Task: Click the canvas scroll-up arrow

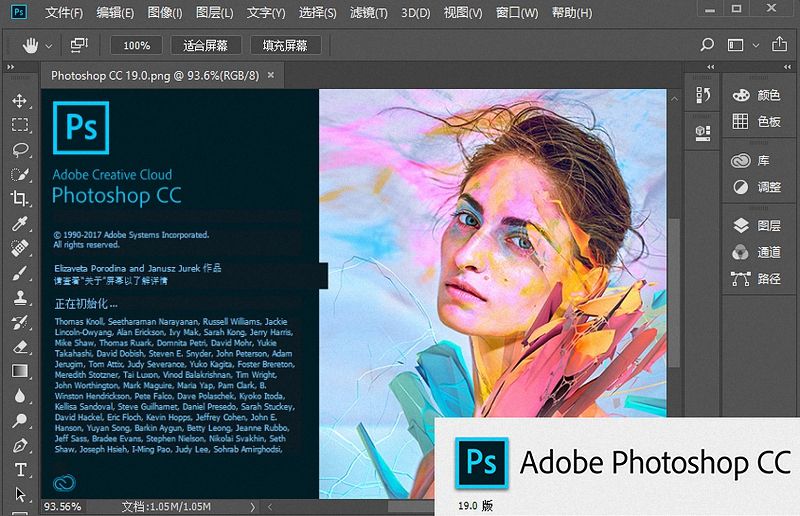Action: (x=674, y=99)
